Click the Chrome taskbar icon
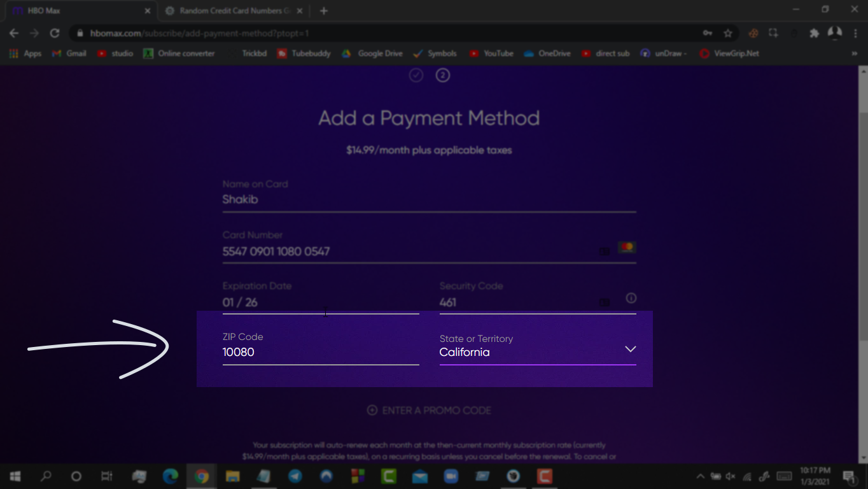868x489 pixels. click(x=202, y=476)
